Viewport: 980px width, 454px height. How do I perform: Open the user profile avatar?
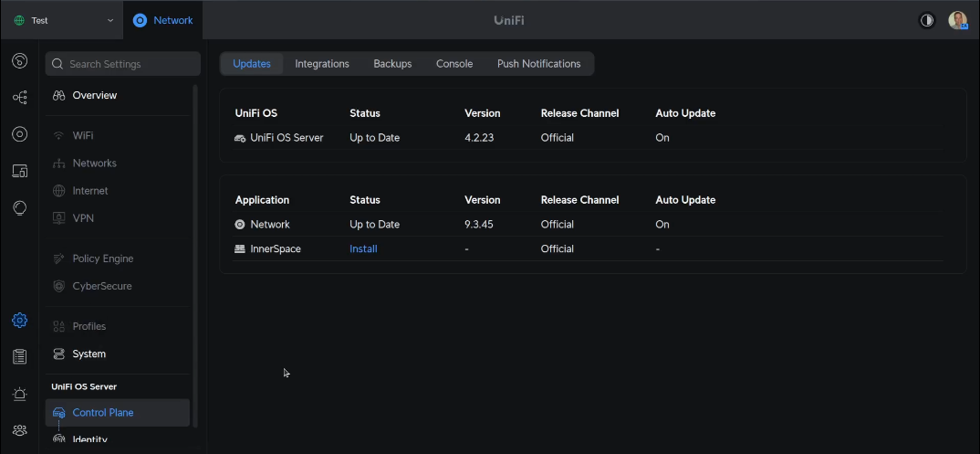click(957, 20)
